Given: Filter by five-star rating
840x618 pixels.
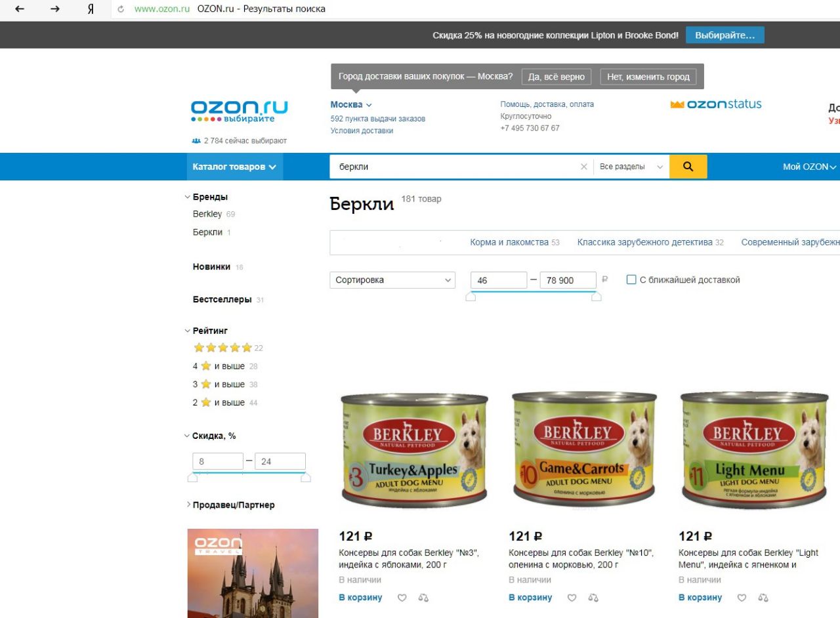Looking at the screenshot, I should (x=222, y=348).
